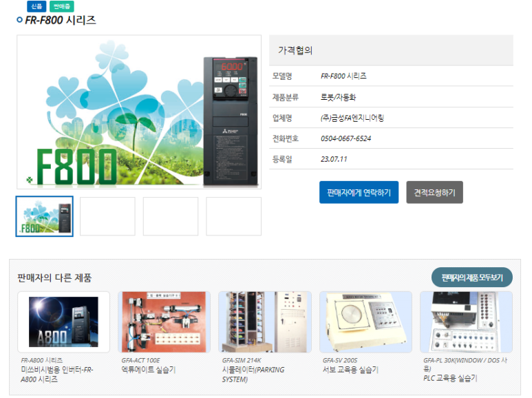
Task: Open 판매자의 제품 모두보기
Action: coord(471,277)
